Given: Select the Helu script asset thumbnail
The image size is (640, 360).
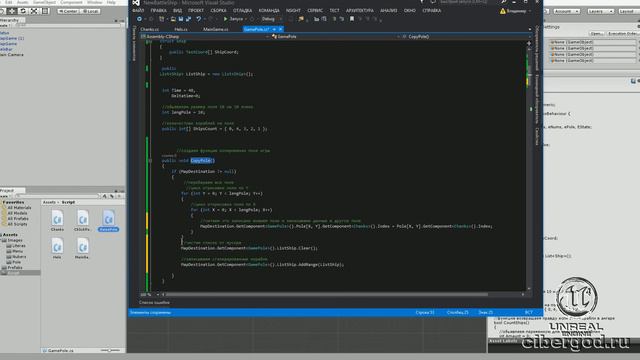Looking at the screenshot, I should pos(57,249).
